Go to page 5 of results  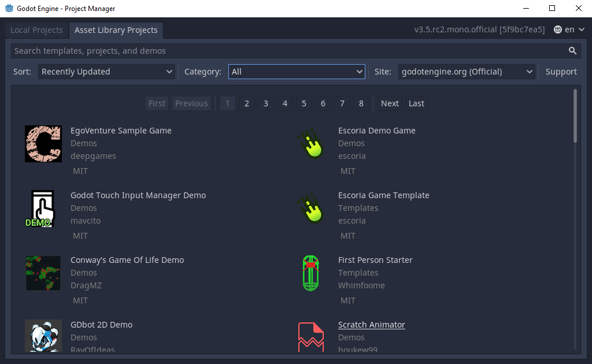click(304, 103)
